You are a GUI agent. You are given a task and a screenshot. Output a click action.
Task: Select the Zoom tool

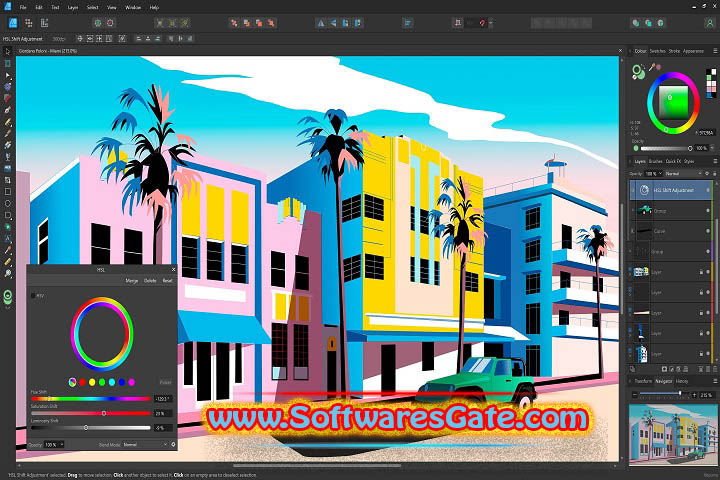(x=7, y=273)
